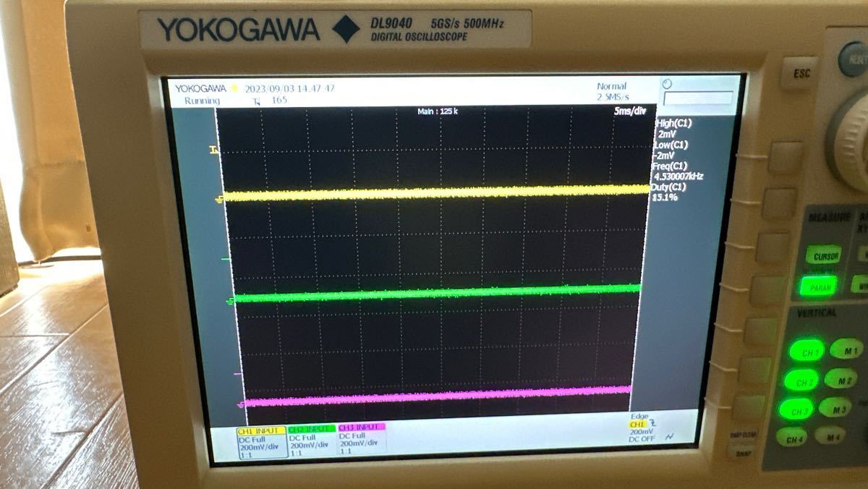Tap the DC OFF trigger coupling text
The image size is (868, 489).
(642, 439)
